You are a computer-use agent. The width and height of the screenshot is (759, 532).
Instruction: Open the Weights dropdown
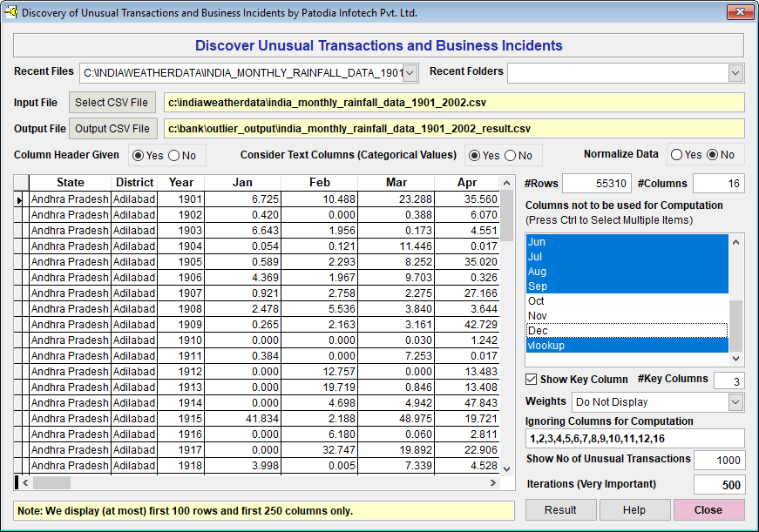click(735, 402)
